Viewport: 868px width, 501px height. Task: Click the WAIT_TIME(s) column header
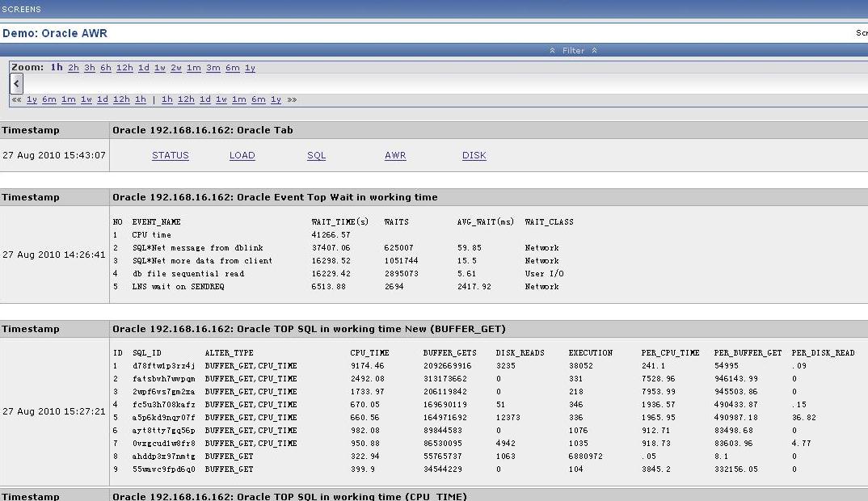[340, 222]
